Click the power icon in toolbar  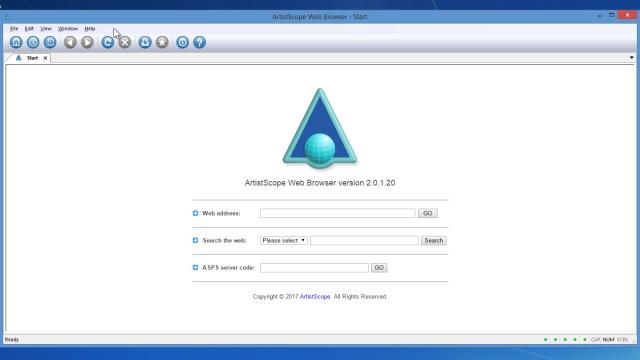[x=182, y=42]
